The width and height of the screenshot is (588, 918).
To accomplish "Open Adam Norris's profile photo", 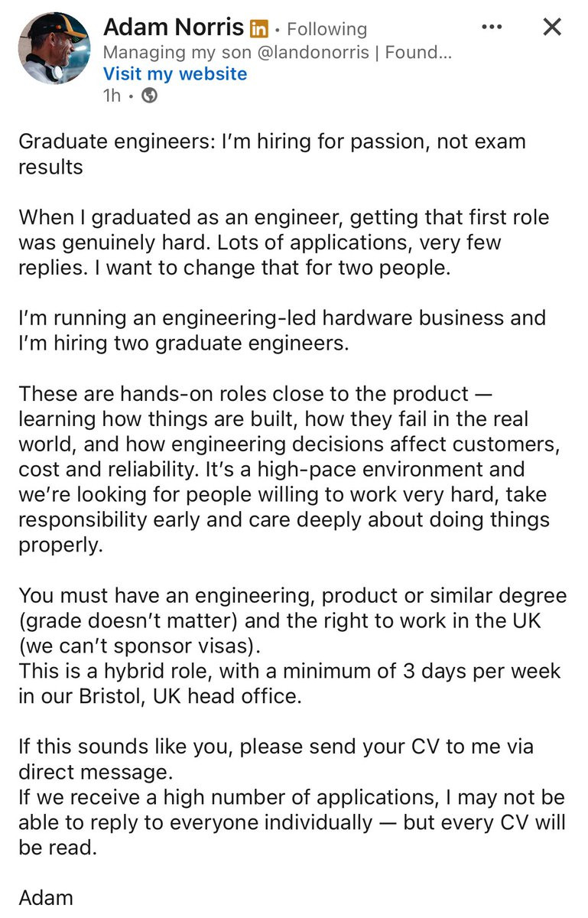I will pos(54,47).
